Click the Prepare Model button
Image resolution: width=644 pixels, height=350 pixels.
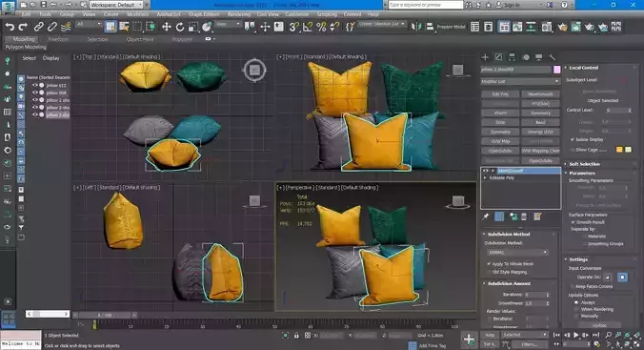[451, 27]
